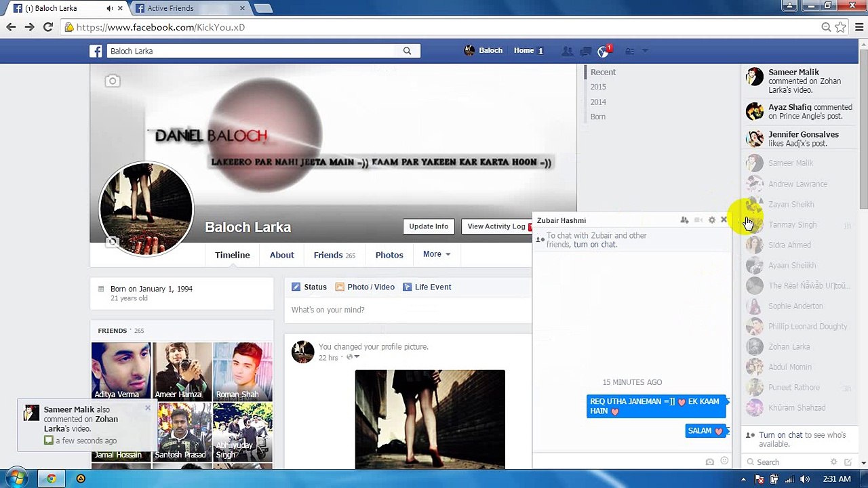Open the About profile tab

click(282, 255)
